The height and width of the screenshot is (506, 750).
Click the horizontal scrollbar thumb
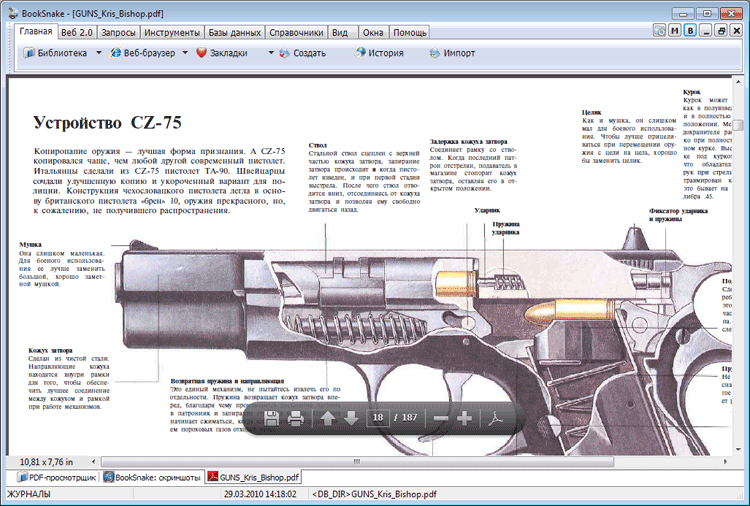[x=357, y=462]
